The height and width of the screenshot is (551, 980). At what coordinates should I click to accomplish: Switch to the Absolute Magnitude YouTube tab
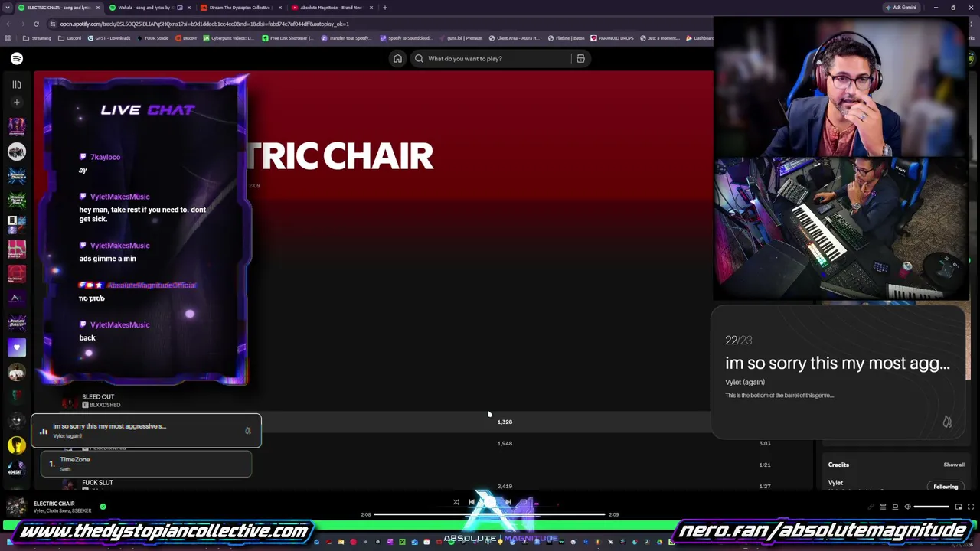[332, 8]
